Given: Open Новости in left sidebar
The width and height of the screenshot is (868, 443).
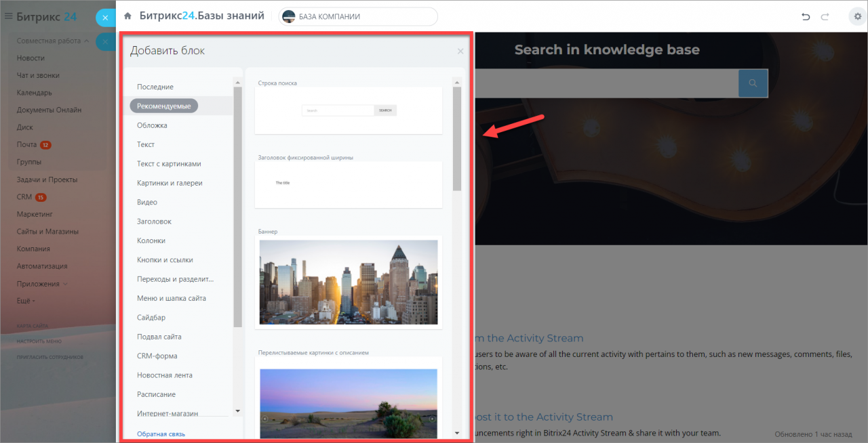Looking at the screenshot, I should pyautogui.click(x=31, y=58).
